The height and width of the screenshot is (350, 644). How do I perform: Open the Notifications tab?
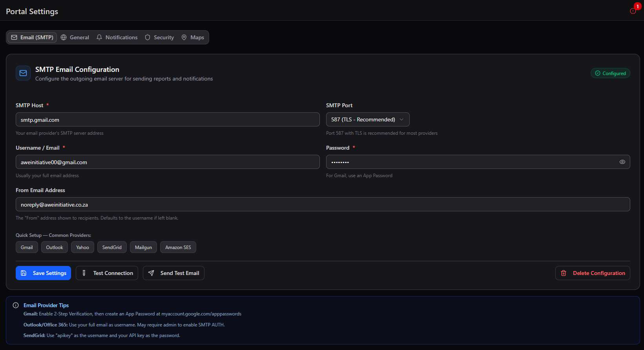click(x=117, y=37)
